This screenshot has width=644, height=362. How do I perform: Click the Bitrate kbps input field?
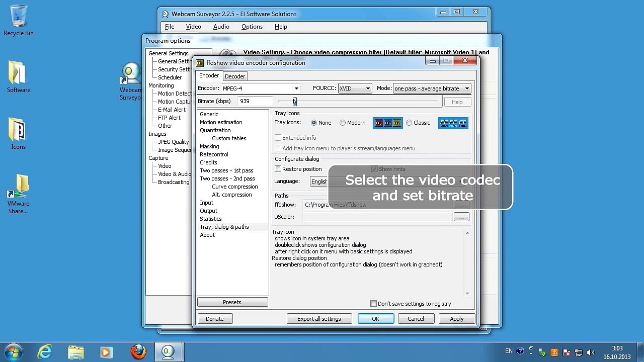pyautogui.click(x=256, y=101)
